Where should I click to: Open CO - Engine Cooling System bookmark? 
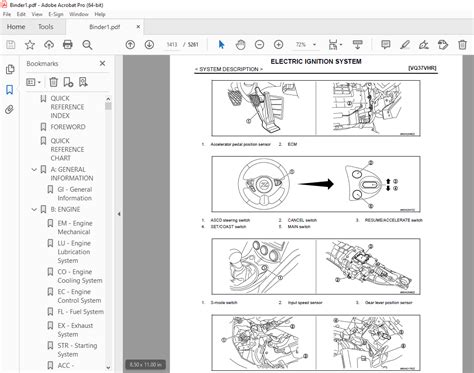click(x=80, y=276)
